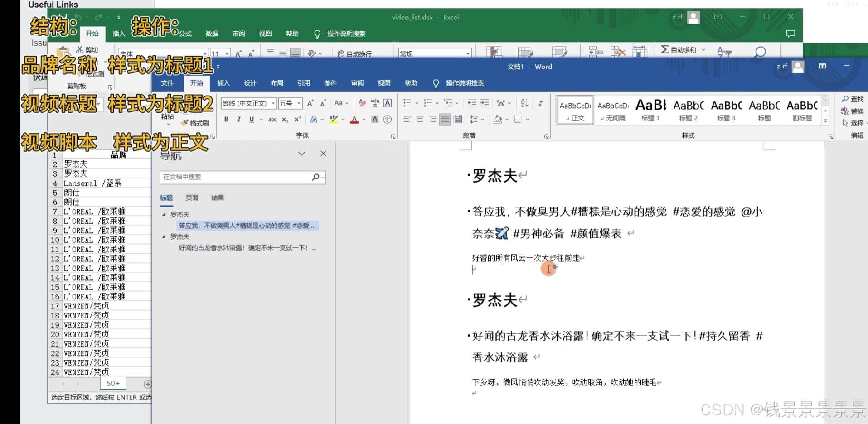Align text left
Image resolution: width=868 pixels, height=424 pixels.
(x=407, y=120)
